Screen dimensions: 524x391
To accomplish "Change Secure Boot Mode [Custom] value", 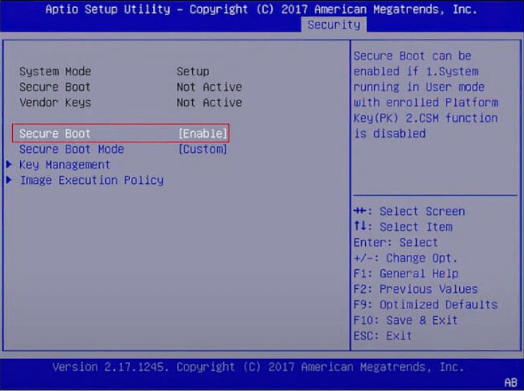I will (203, 149).
